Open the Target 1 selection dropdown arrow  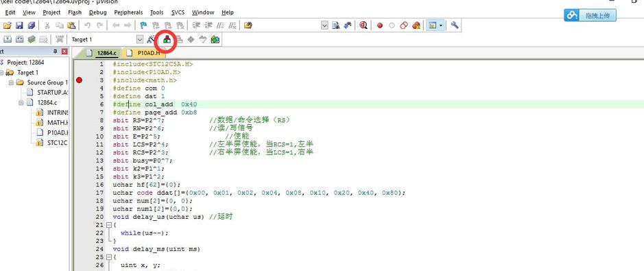click(x=140, y=39)
